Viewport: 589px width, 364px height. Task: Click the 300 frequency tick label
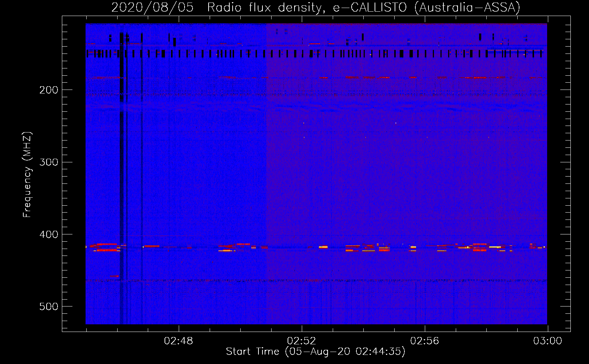pos(49,162)
